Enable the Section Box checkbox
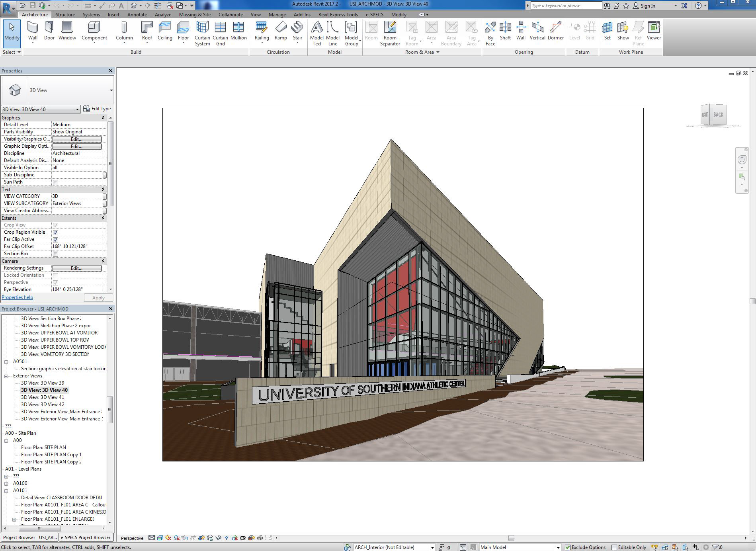The width and height of the screenshot is (756, 551). pos(55,254)
